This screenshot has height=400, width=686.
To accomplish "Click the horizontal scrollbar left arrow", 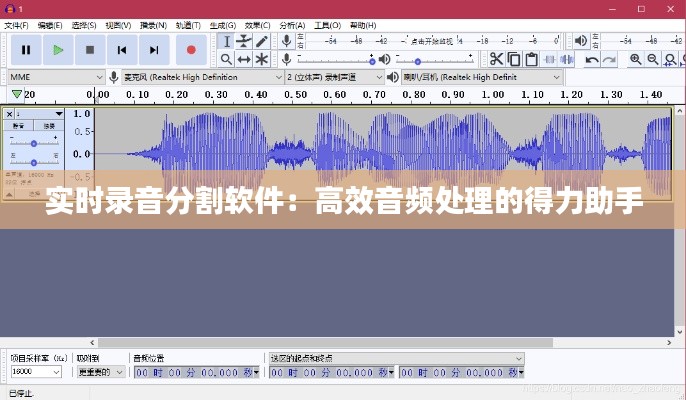I will [92, 342].
